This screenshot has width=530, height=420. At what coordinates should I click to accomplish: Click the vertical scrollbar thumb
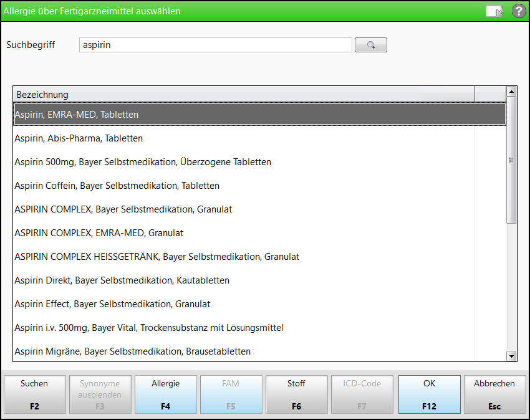511,160
